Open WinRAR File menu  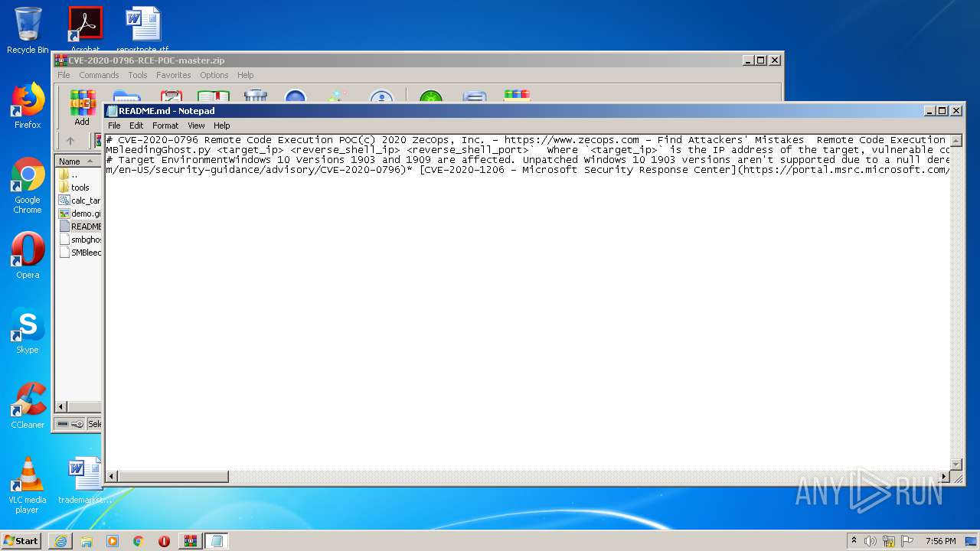64,75
